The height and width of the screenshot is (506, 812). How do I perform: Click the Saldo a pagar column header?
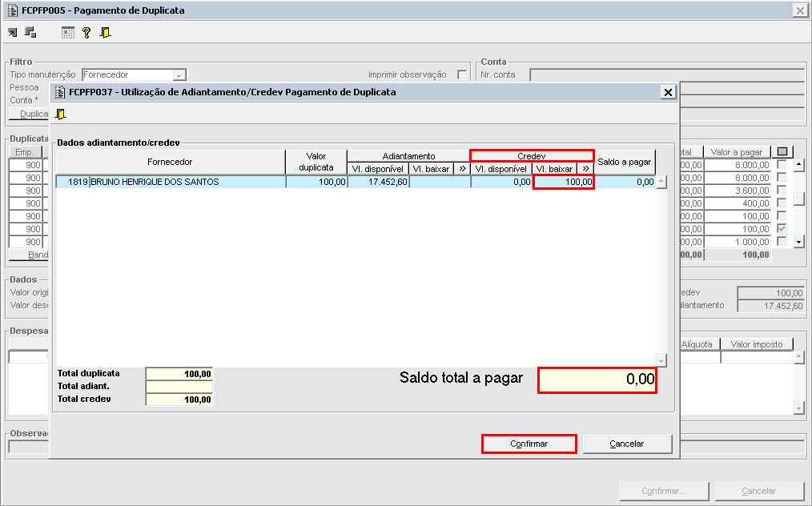pyautogui.click(x=625, y=162)
